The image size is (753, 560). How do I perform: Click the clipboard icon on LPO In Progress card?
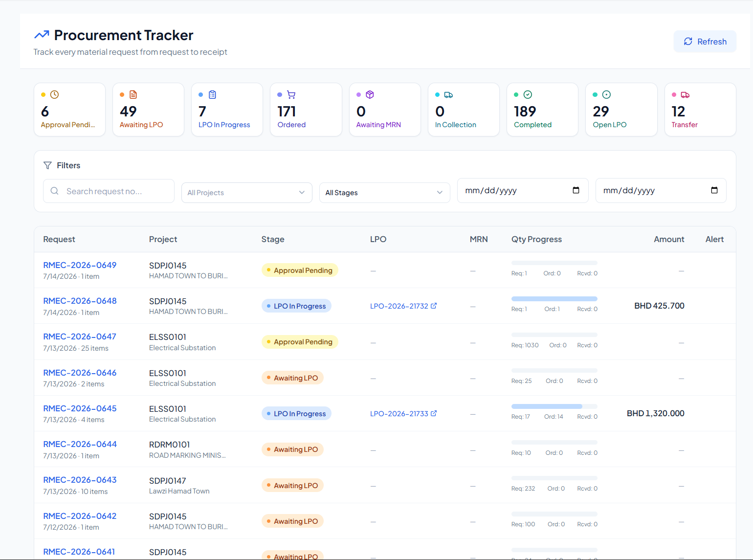click(212, 94)
